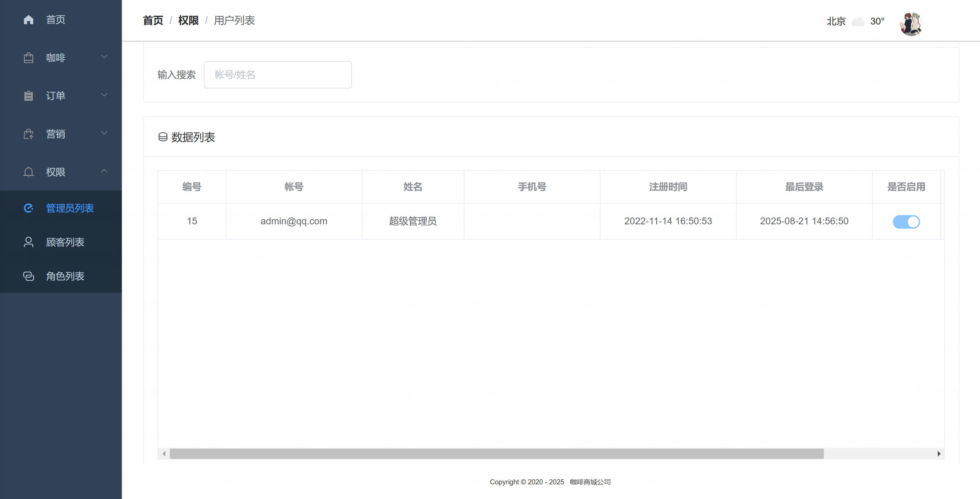The height and width of the screenshot is (499, 980).
Task: Click the cloudy weather icon
Action: (858, 21)
